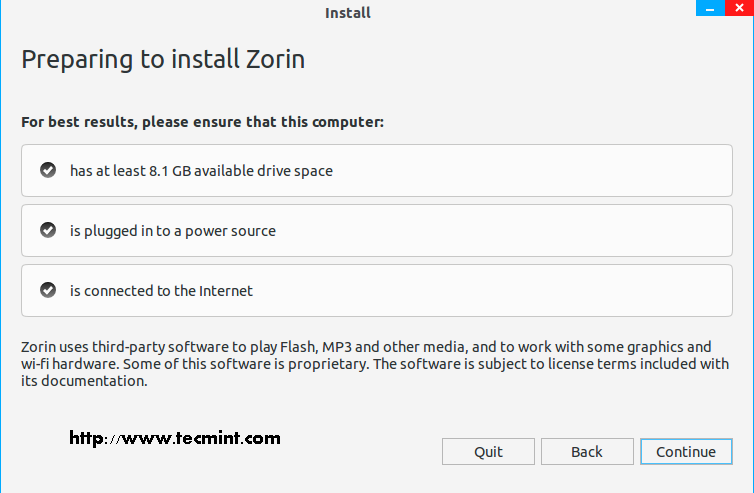The width and height of the screenshot is (754, 493).
Task: Click the drive space checkmark icon
Action: pyautogui.click(x=47, y=170)
